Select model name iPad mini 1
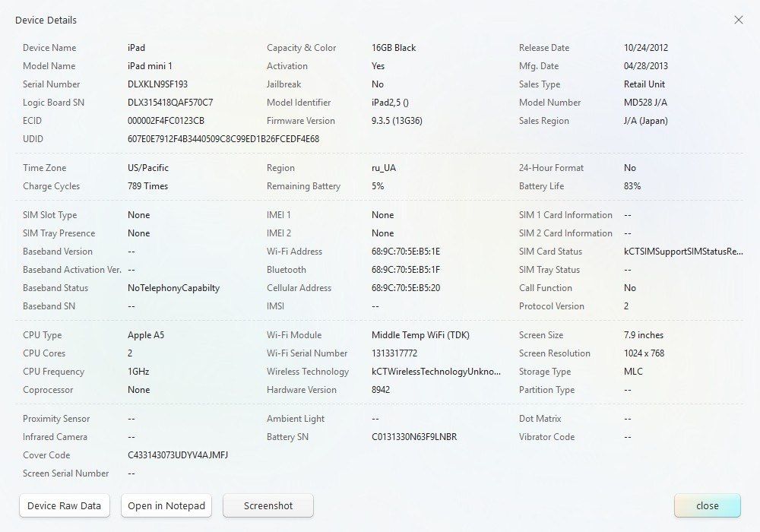The width and height of the screenshot is (760, 532). pos(150,66)
